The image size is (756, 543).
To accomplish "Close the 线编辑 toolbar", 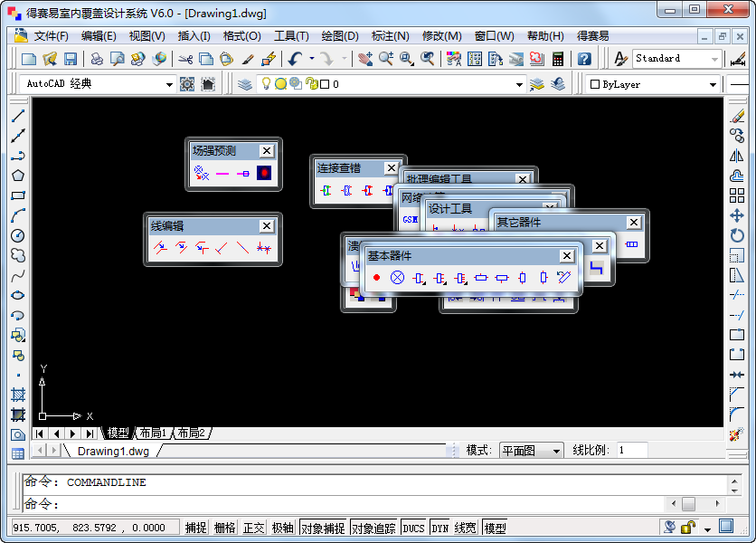I will [x=266, y=226].
